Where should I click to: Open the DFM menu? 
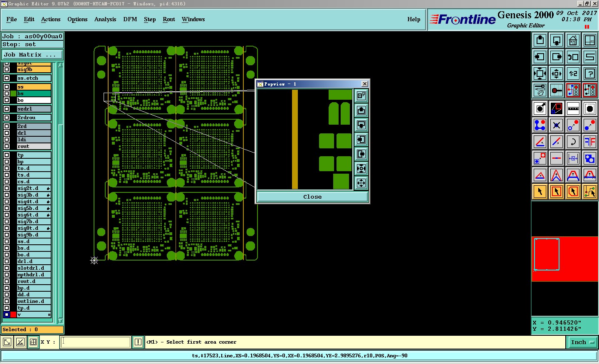(x=130, y=19)
